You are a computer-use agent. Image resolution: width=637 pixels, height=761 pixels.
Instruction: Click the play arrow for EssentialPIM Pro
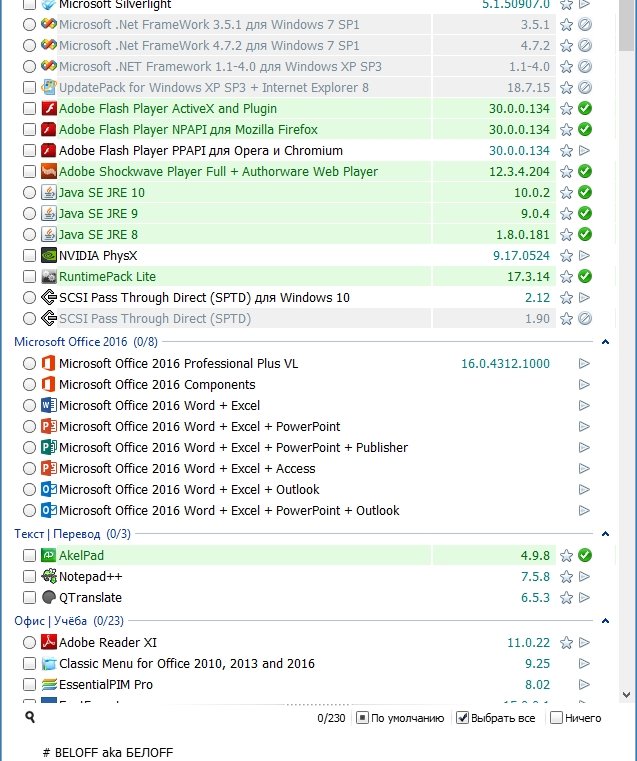(585, 684)
